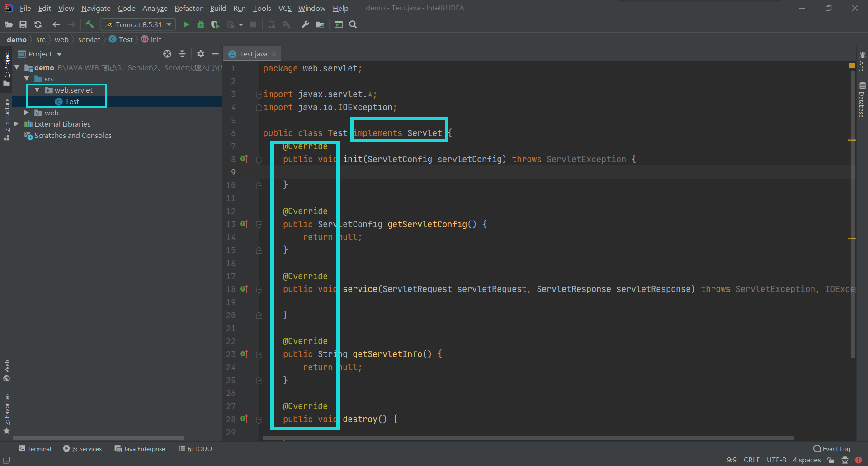Open the Event Log
868x466 pixels.
coord(832,448)
